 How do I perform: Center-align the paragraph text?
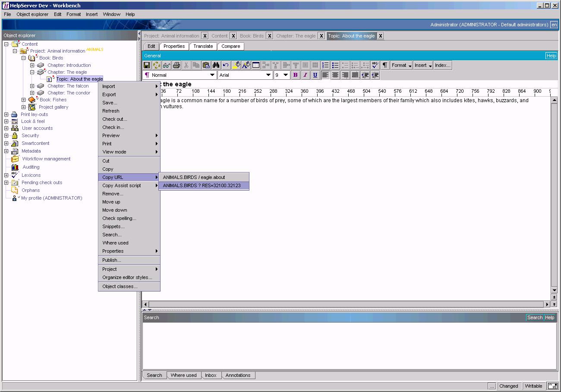pyautogui.click(x=335, y=75)
